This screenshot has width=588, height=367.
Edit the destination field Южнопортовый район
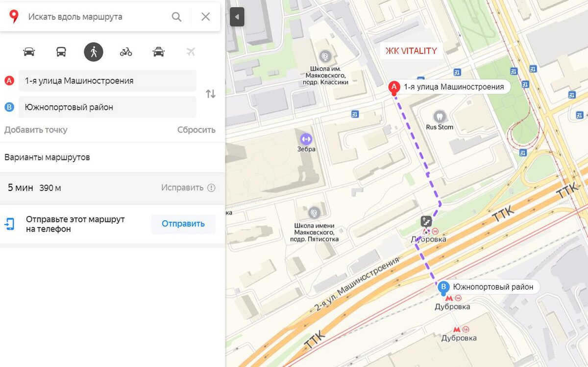(107, 107)
